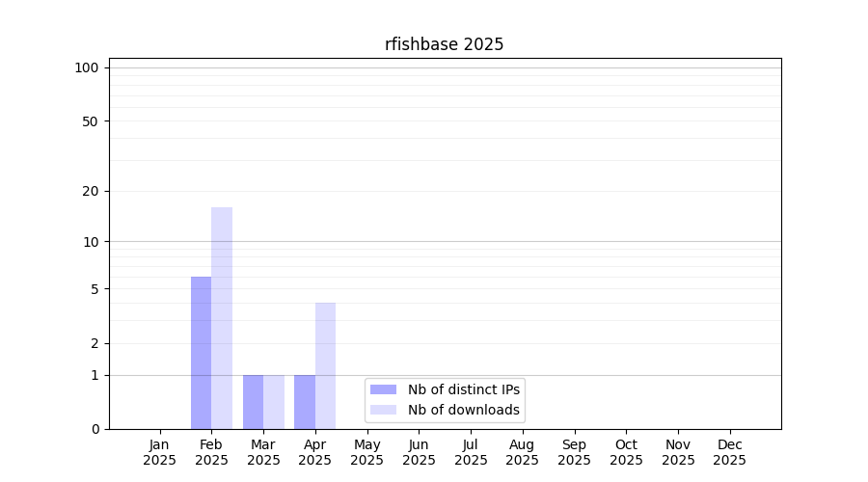Select the Nb of distinct IPs legend label
The image size is (868, 482).
[463, 389]
